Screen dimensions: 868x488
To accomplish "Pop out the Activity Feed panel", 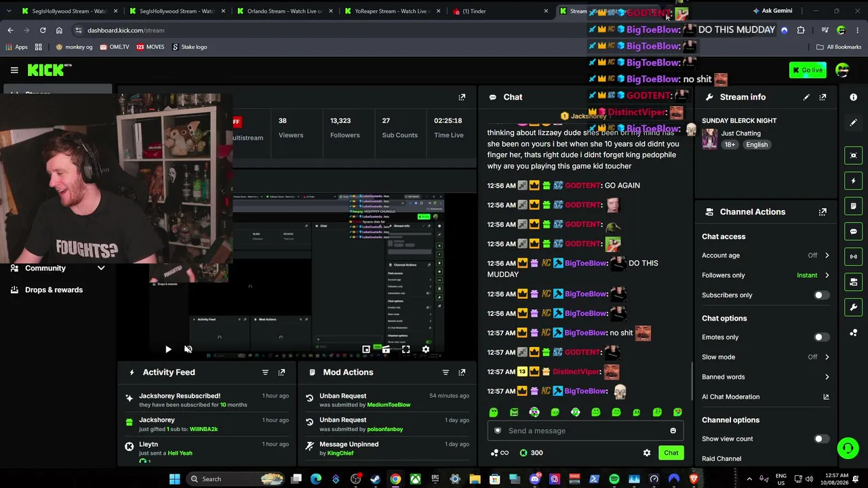I will click(281, 372).
